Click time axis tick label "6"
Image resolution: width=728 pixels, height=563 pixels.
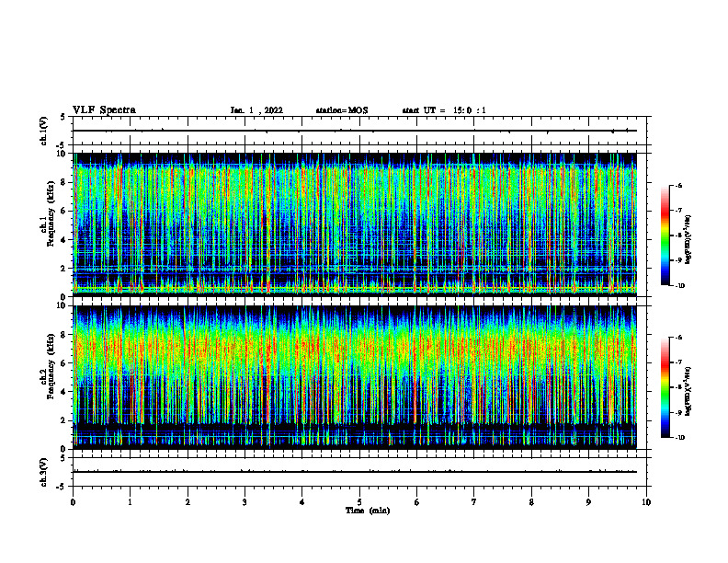(417, 502)
